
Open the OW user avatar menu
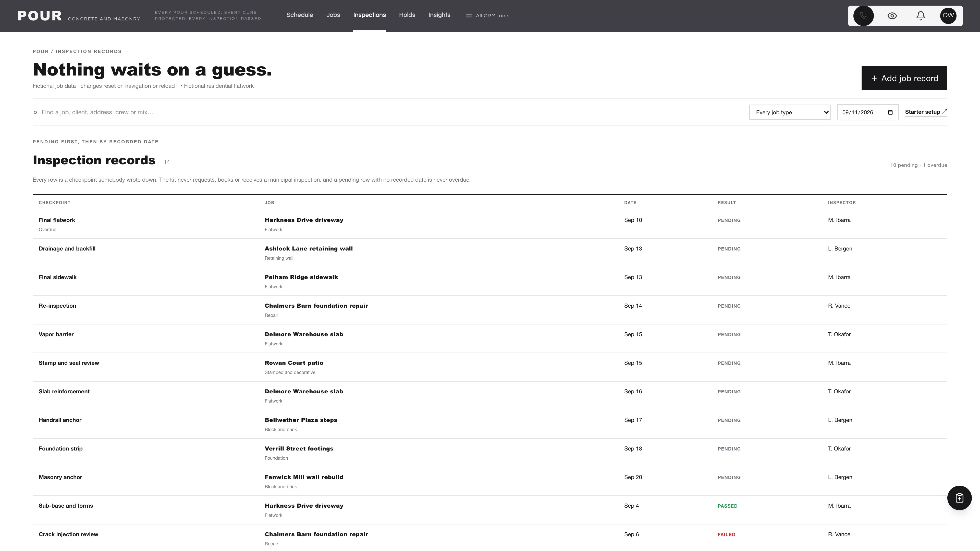(x=948, y=16)
